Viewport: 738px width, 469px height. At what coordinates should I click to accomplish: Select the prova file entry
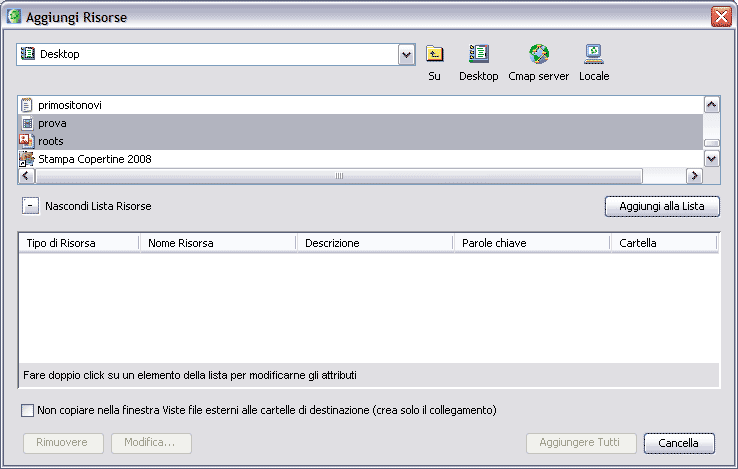[x=52, y=123]
